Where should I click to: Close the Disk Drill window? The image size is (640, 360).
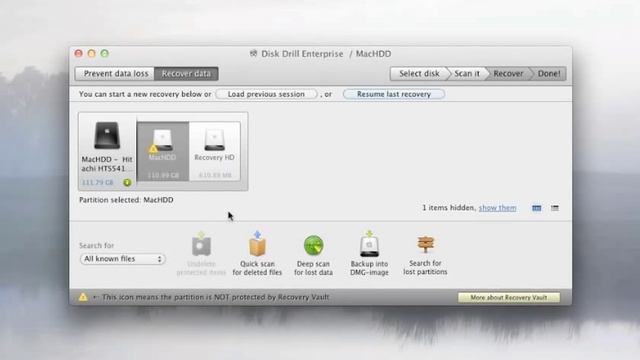coord(79,53)
